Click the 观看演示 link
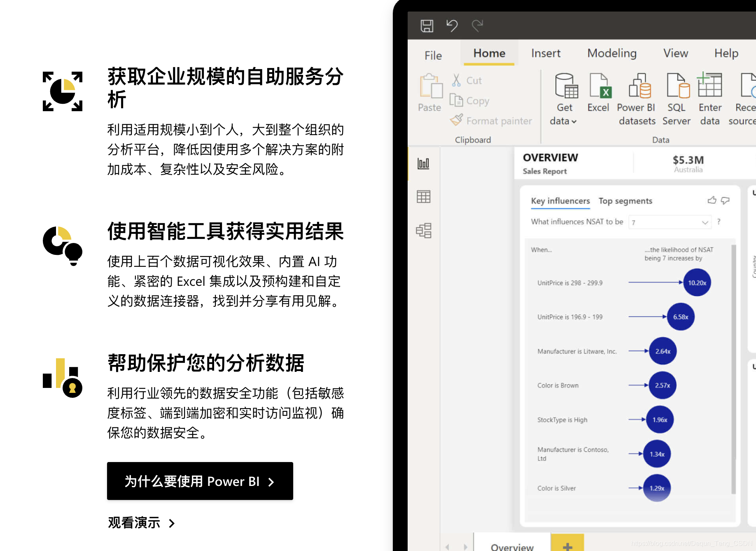 tap(142, 523)
